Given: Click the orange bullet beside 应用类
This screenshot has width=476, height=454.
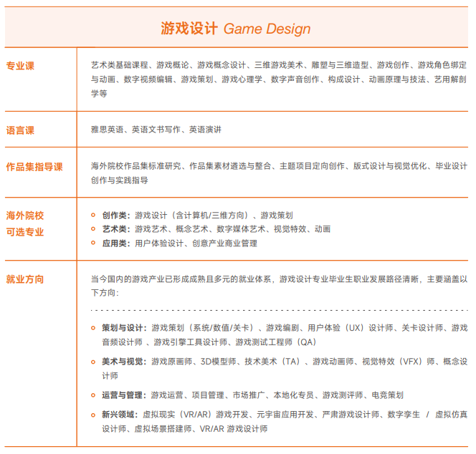Looking at the screenshot, I should 93,243.
